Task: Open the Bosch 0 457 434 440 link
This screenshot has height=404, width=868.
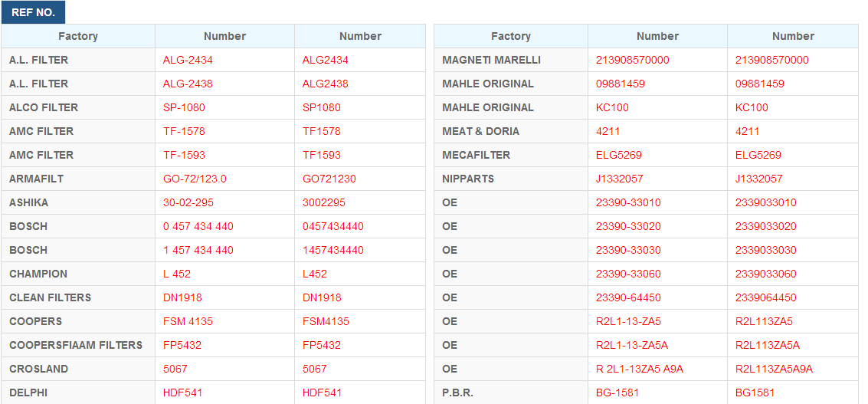Action: 198,227
